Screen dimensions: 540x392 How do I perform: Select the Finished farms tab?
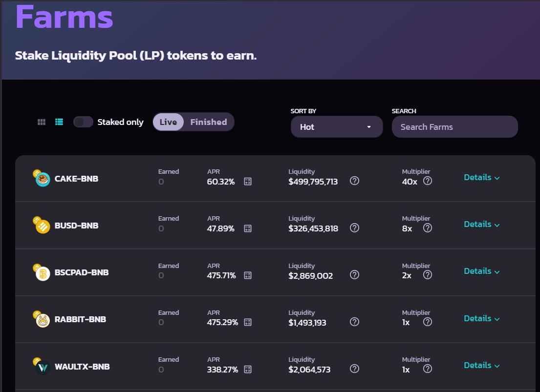[x=209, y=122]
